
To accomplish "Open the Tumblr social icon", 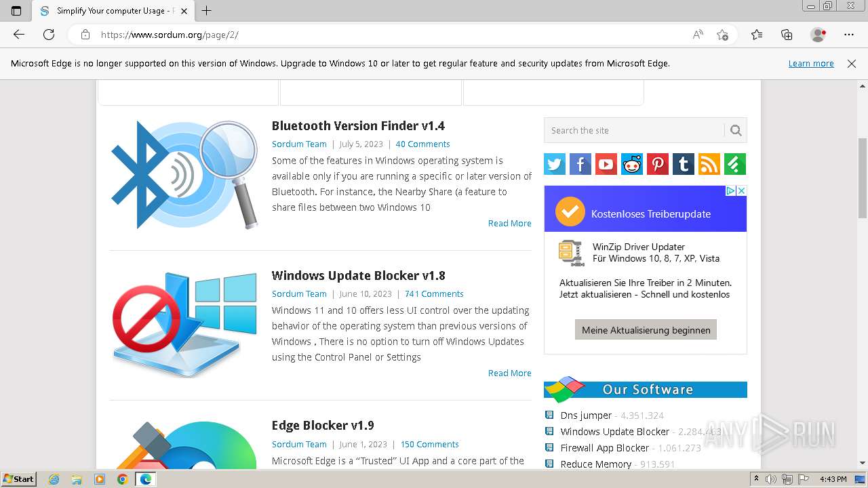I will click(x=684, y=164).
